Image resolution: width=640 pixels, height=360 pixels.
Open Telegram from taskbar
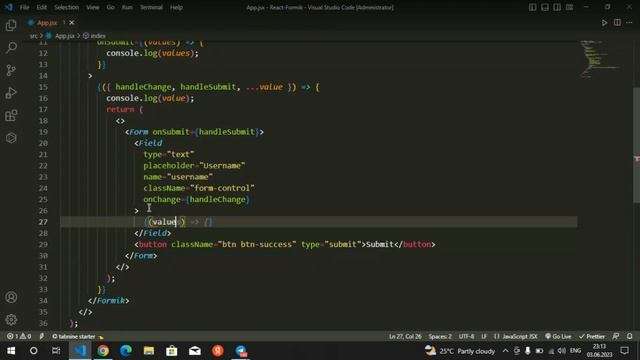click(x=241, y=351)
